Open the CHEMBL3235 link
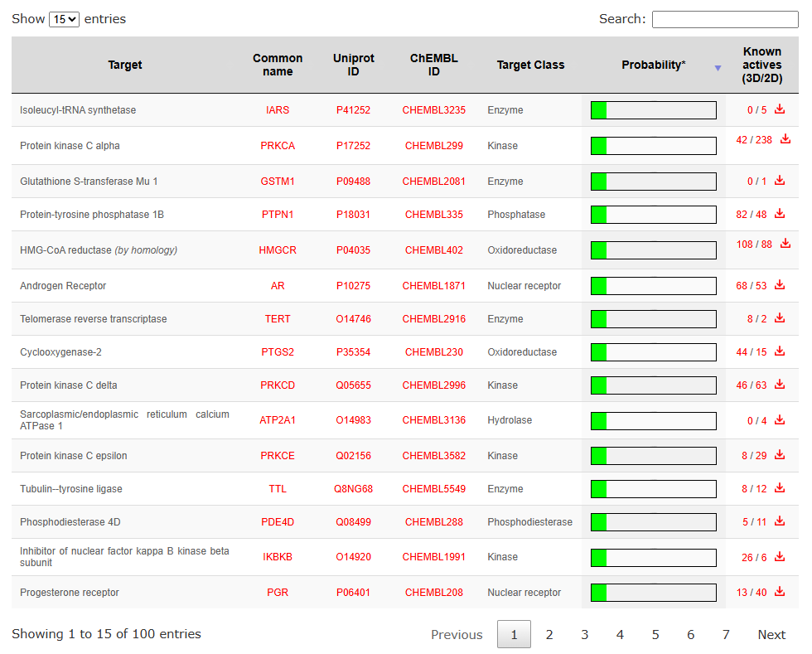Screen dimensions: 812x654 coord(433,110)
